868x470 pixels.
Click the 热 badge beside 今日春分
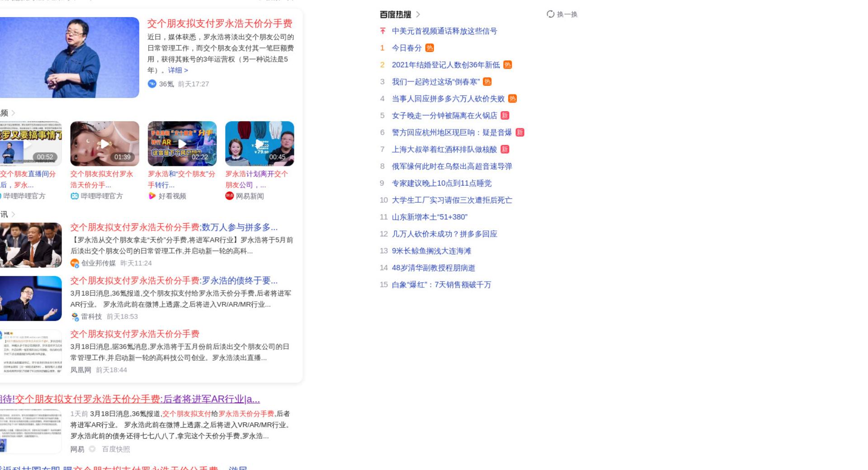pyautogui.click(x=429, y=48)
